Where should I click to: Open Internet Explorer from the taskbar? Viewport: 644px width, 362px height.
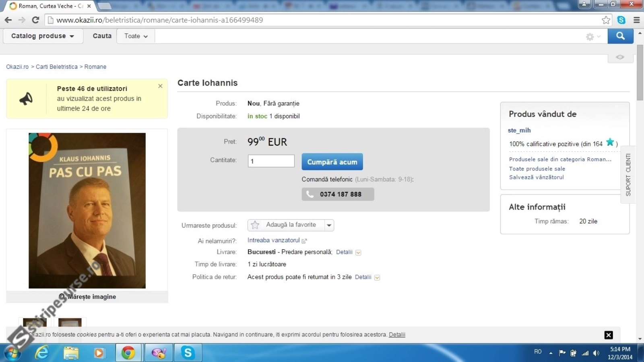[x=42, y=353]
